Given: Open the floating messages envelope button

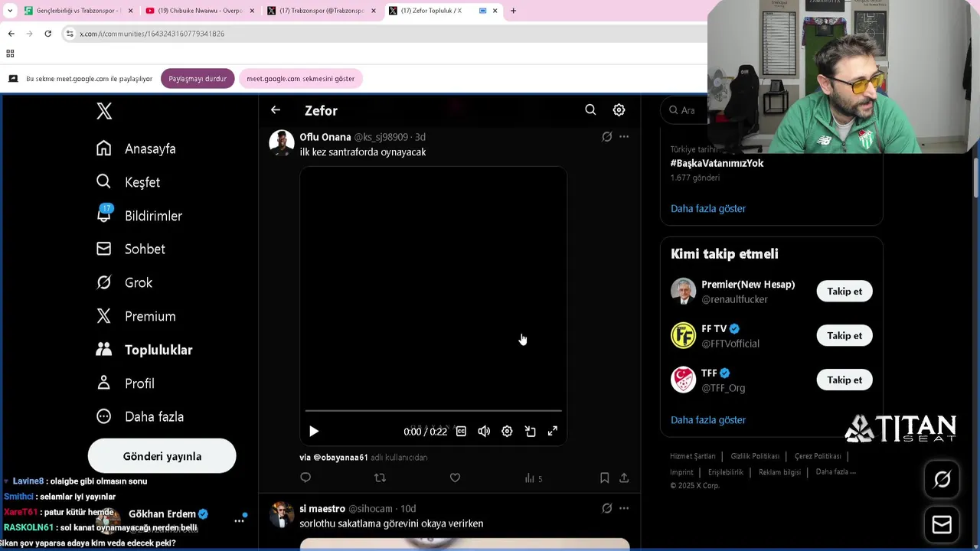Looking at the screenshot, I should 942,525.
